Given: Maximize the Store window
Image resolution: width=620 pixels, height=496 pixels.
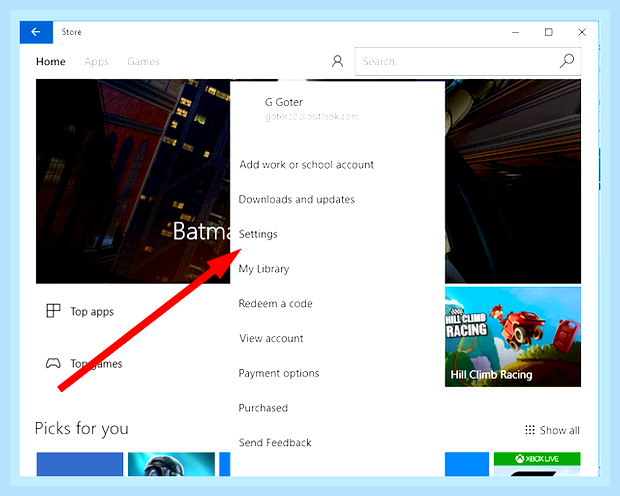Looking at the screenshot, I should click(548, 32).
